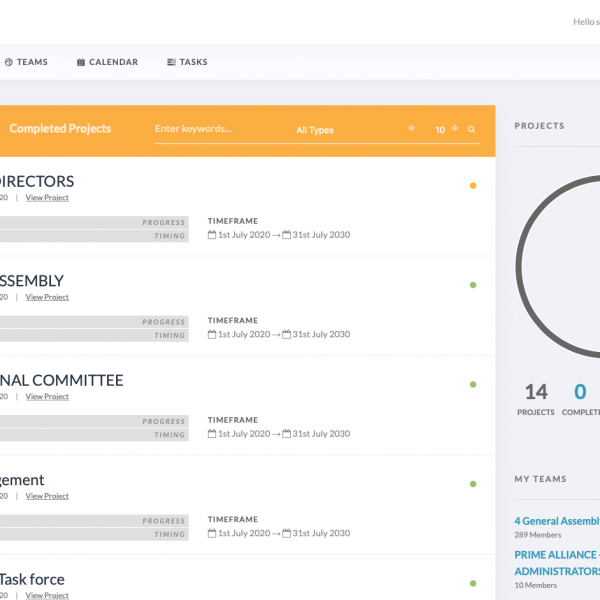Click NAL COMMITTEE end date calendar icon
The height and width of the screenshot is (600, 600).
[286, 434]
